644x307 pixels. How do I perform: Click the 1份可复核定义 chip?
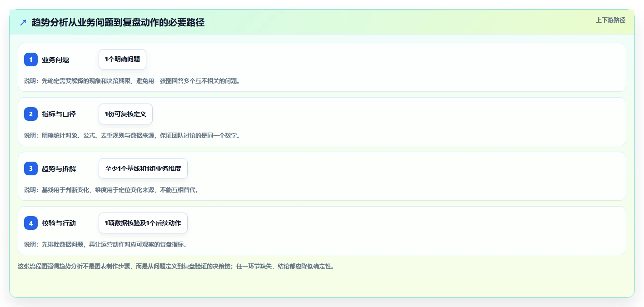(125, 114)
